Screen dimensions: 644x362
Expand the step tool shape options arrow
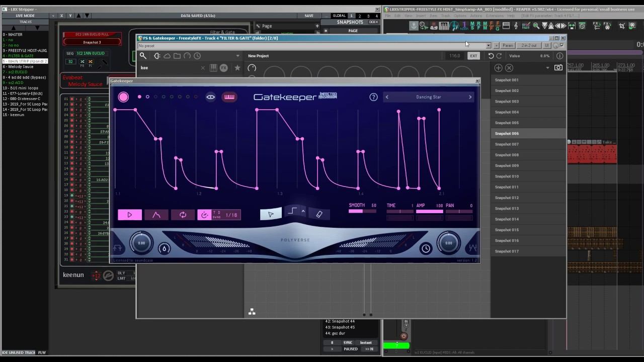303,211
